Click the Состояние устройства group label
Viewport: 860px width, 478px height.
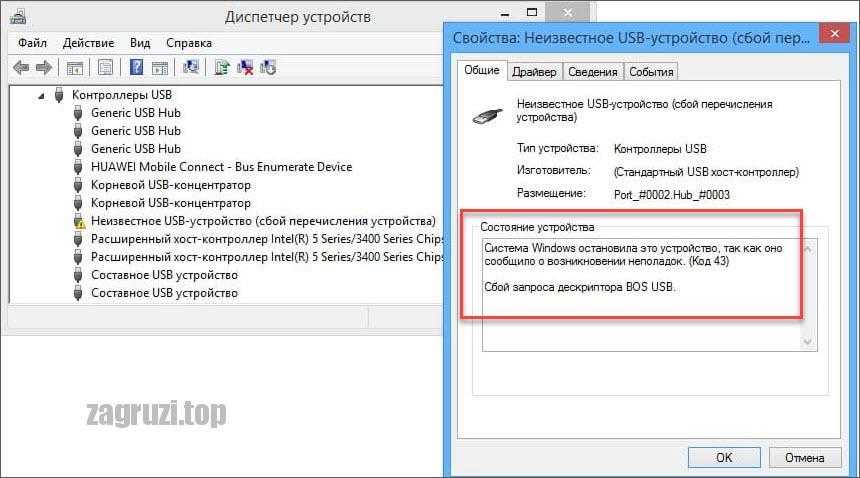coord(537,227)
